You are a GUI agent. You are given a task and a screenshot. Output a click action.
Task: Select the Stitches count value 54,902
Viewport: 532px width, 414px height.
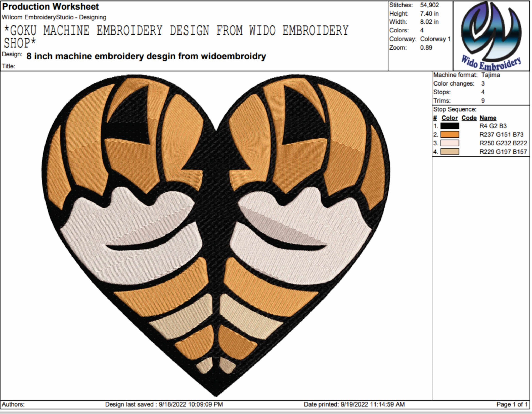click(430, 5)
